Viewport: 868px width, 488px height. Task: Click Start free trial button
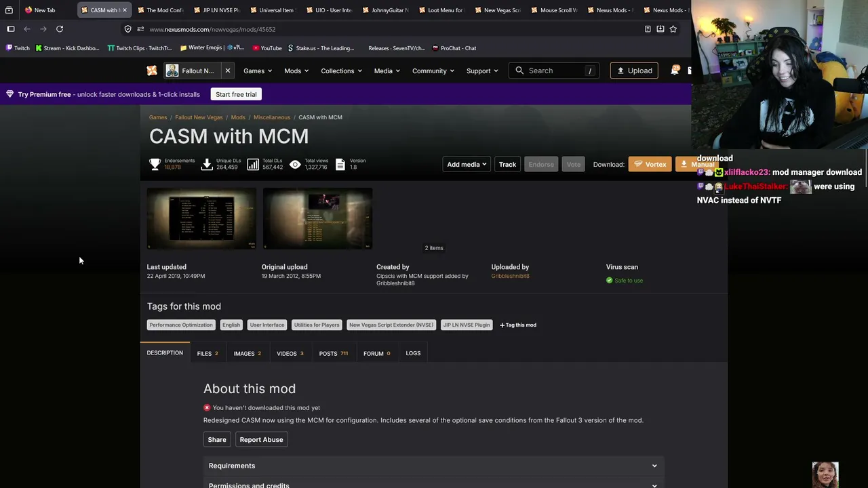coord(236,94)
